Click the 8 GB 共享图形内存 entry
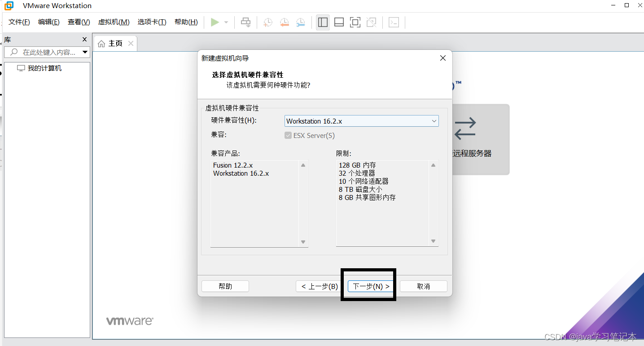This screenshot has width=644, height=346. (x=367, y=198)
